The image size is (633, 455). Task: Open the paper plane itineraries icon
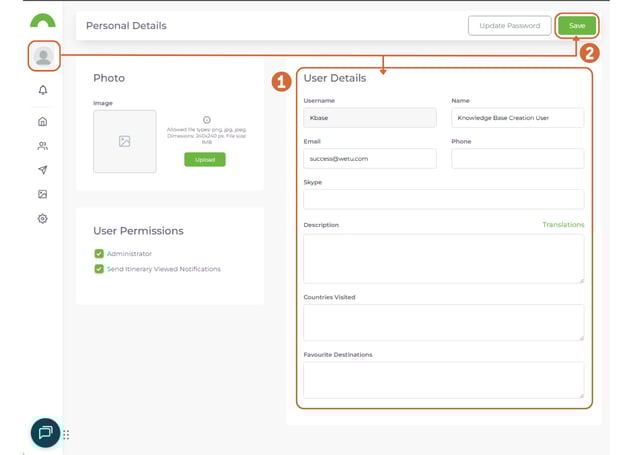(x=42, y=170)
